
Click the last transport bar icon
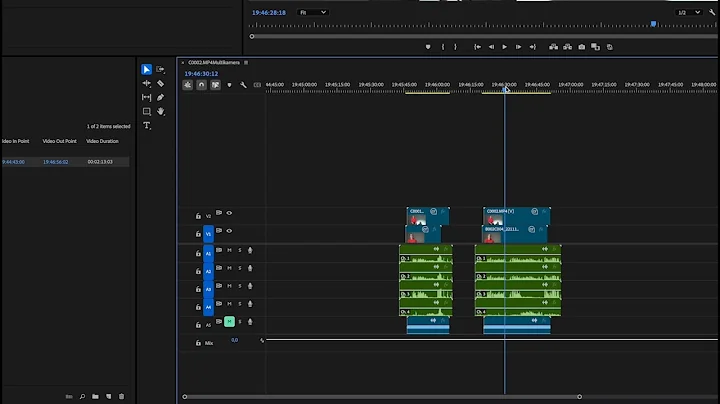[x=610, y=47]
